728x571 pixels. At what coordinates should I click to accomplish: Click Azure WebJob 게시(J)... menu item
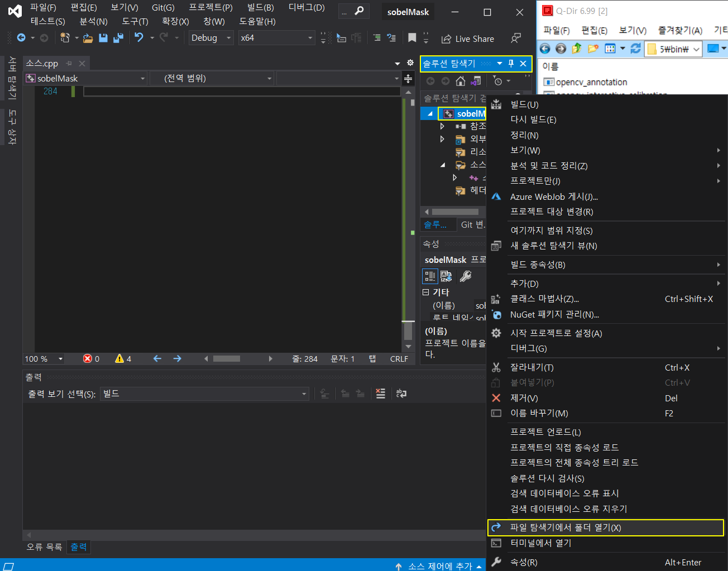(607, 196)
